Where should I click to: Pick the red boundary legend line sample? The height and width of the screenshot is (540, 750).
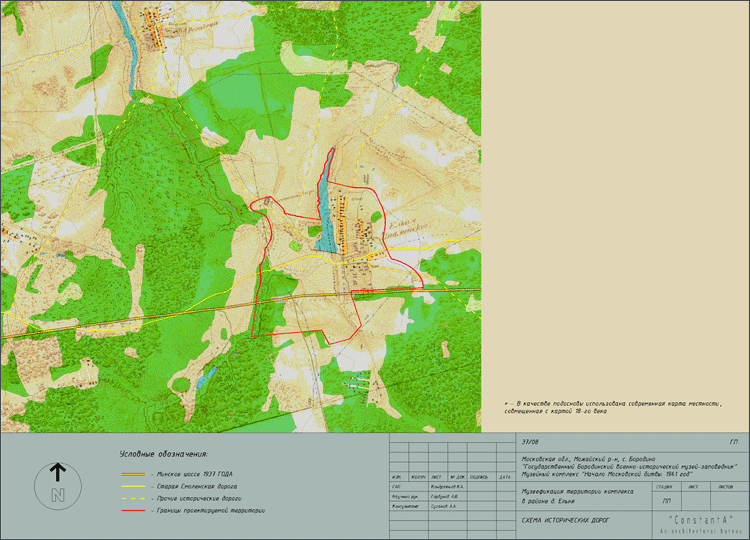(x=131, y=511)
